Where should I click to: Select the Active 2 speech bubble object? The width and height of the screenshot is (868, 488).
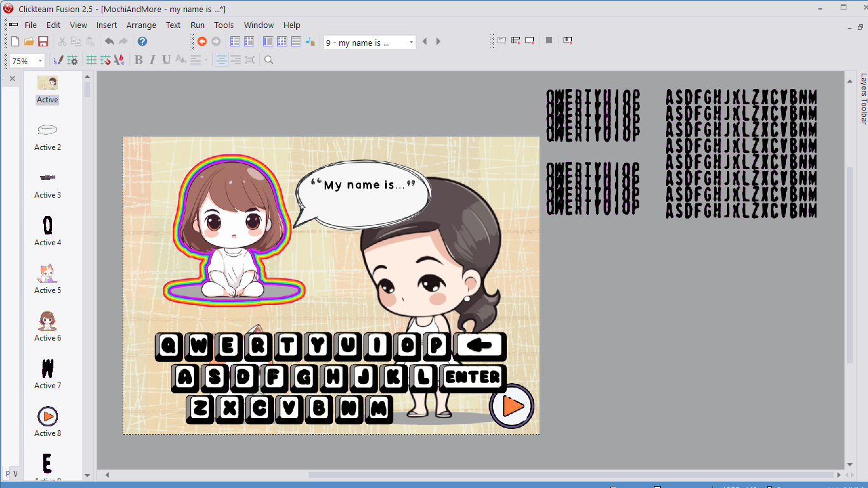click(48, 137)
